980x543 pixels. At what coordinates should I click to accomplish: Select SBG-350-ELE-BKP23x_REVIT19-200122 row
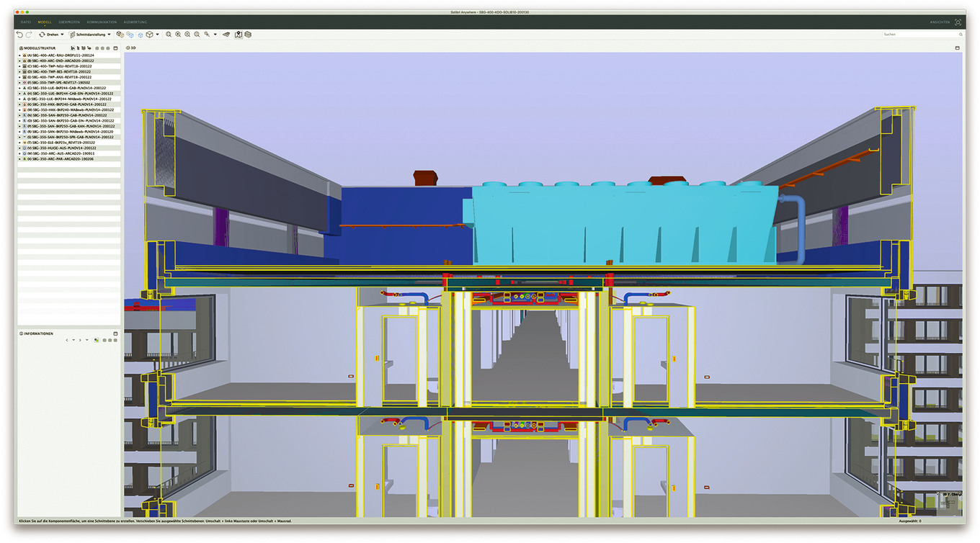69,143
